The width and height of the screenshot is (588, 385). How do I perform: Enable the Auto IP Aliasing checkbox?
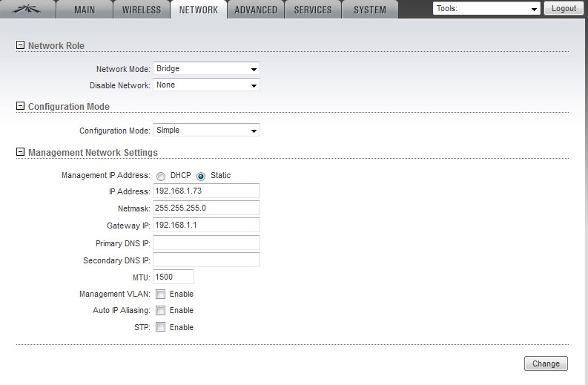click(x=160, y=310)
